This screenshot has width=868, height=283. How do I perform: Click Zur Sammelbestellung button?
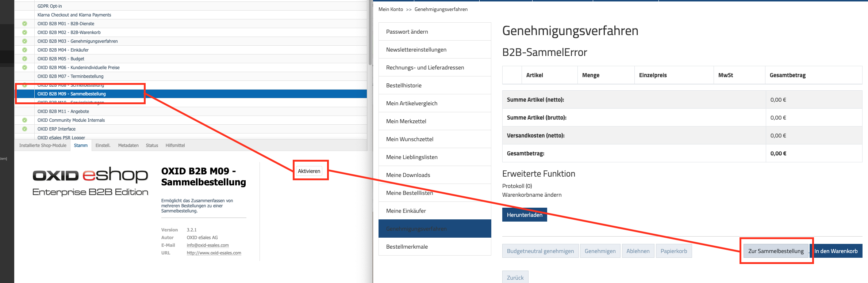point(776,251)
